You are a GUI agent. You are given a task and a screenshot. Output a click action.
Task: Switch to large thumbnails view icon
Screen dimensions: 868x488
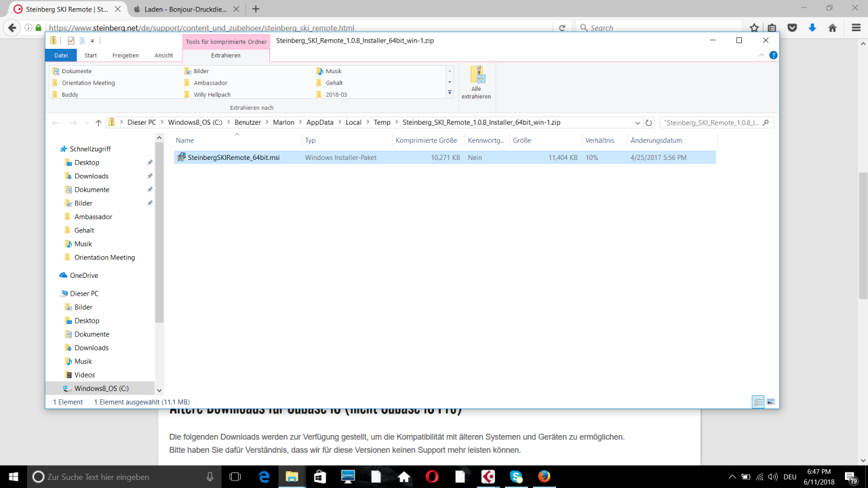(771, 401)
